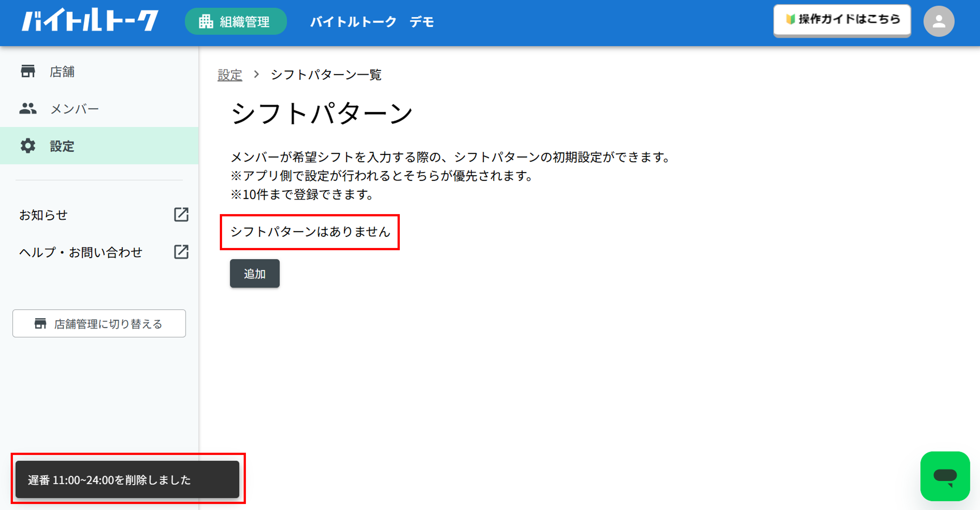Click the シフトパターン page heading
The height and width of the screenshot is (510, 980).
(x=322, y=113)
